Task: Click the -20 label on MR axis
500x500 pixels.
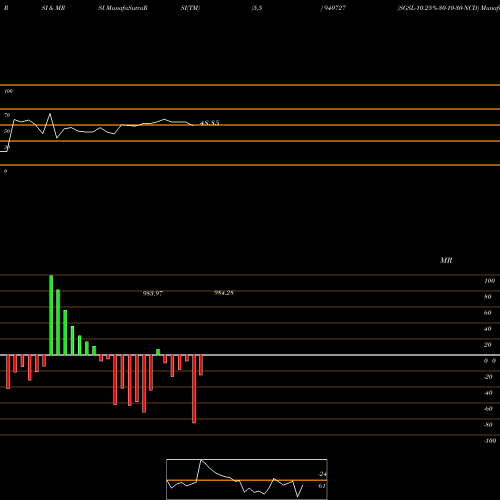Action: point(488,377)
